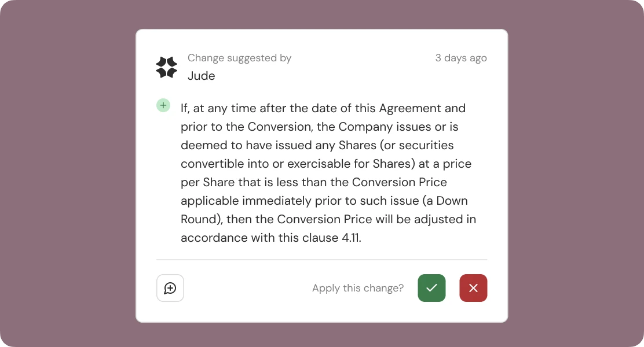The height and width of the screenshot is (347, 644).
Task: Click Jude's four-petal avatar icon
Action: coord(166,67)
